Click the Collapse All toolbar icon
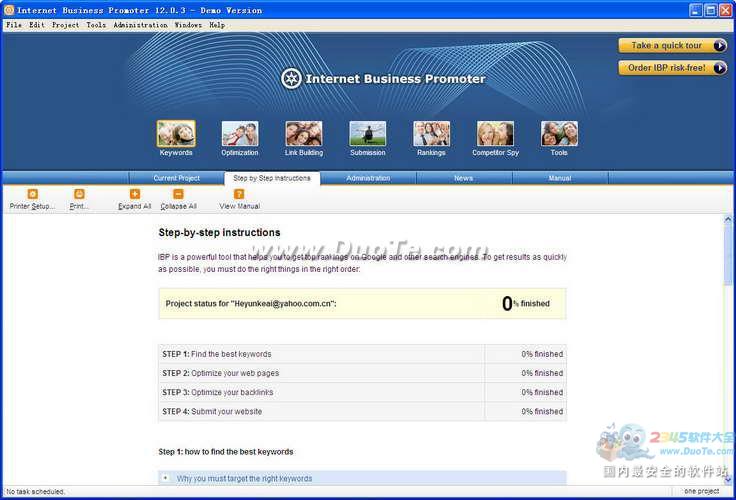This screenshot has width=736, height=500. click(x=178, y=194)
